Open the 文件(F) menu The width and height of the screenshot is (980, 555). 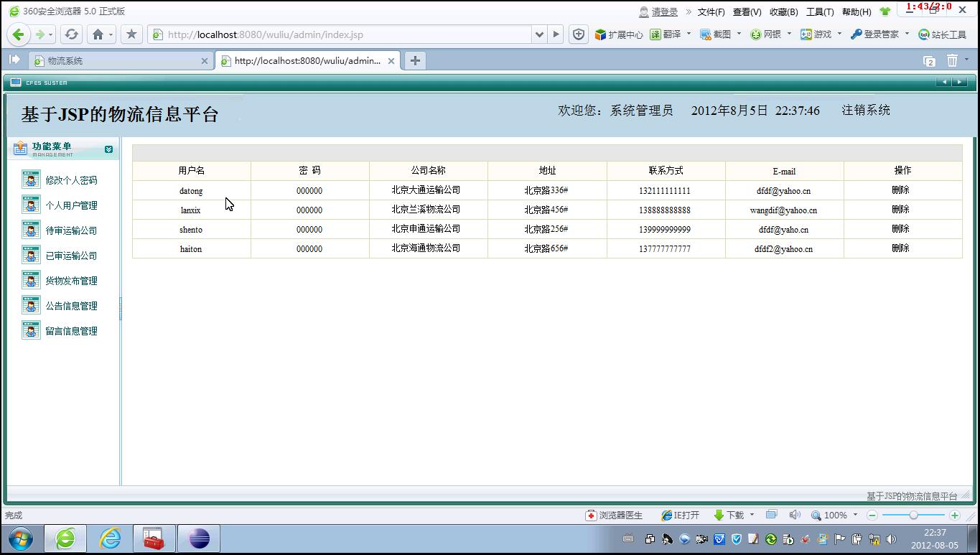[x=711, y=11]
